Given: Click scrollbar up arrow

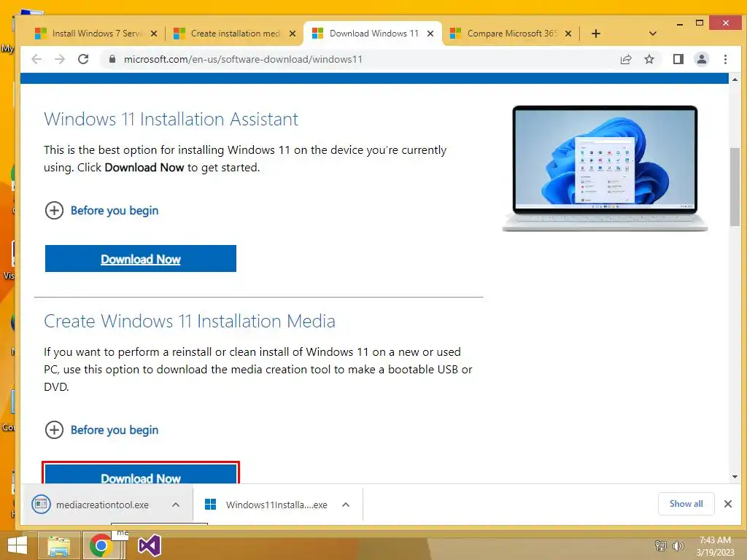Looking at the screenshot, I should [x=735, y=79].
